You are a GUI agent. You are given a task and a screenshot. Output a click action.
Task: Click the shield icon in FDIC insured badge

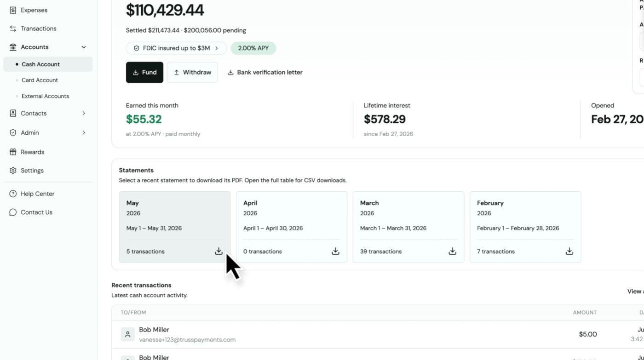(136, 48)
